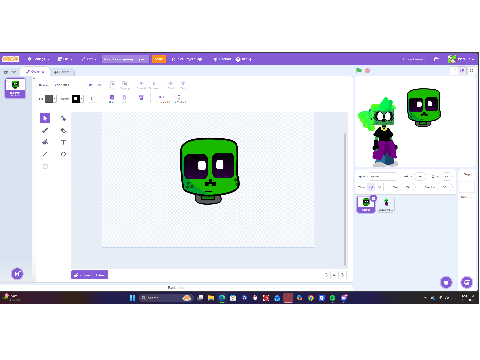This screenshot has width=480, height=360.
Task: Select the arrow Select tool
Action: [45, 118]
